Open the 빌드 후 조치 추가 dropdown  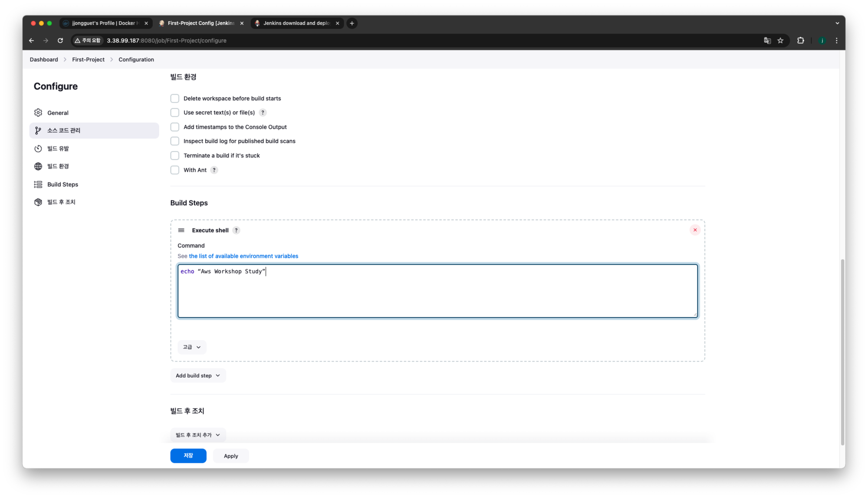click(198, 435)
